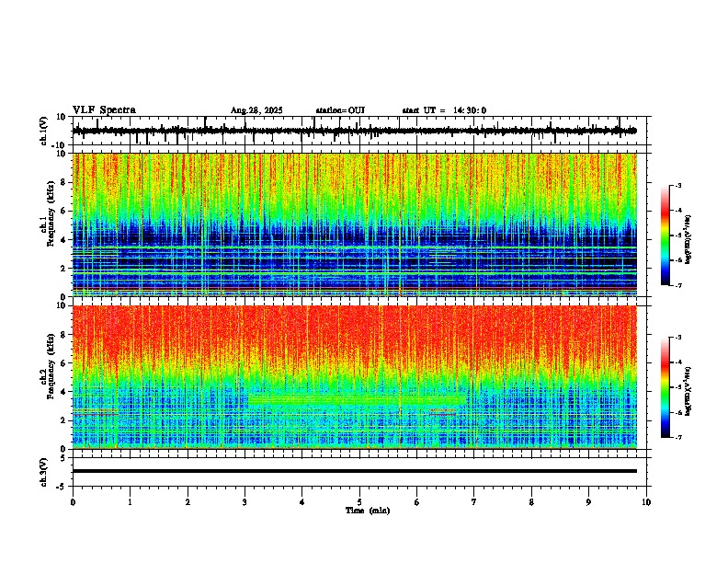Click the "VLF Spectra" plot title

[x=104, y=110]
